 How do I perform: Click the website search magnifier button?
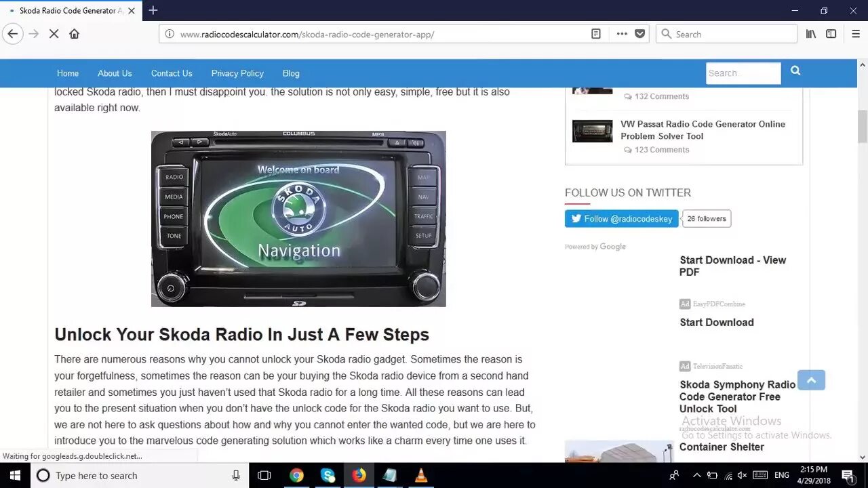pos(795,71)
